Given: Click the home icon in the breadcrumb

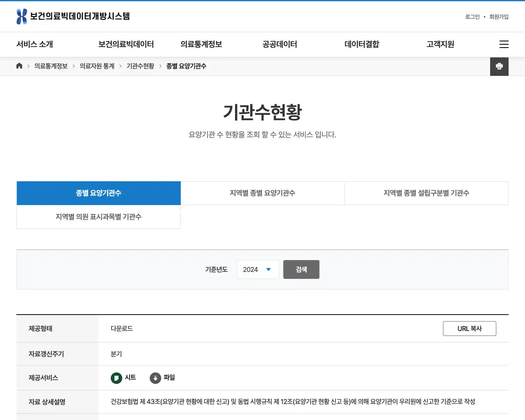Looking at the screenshot, I should pos(19,66).
